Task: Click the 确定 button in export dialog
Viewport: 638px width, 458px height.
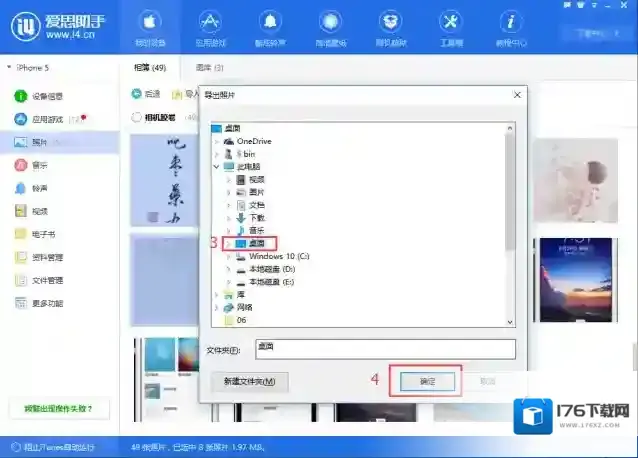Action: tap(427, 381)
